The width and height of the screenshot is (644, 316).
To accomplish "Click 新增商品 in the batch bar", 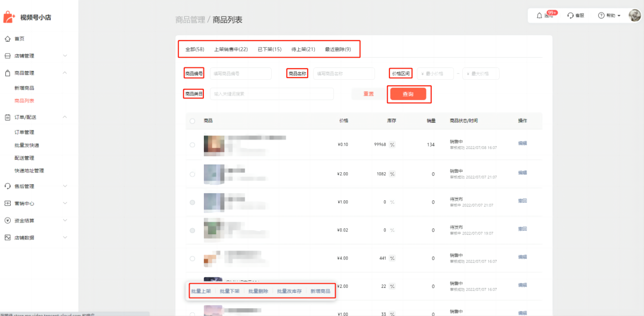I will click(x=320, y=292).
